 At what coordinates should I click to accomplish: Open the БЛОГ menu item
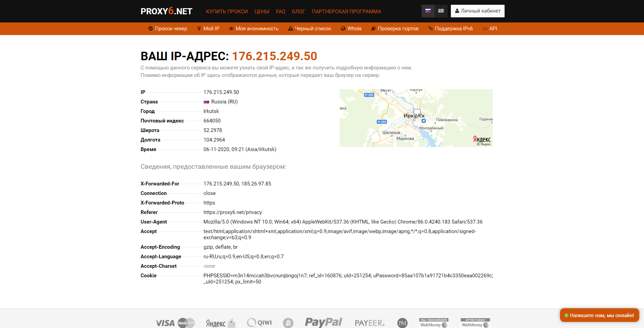tap(299, 12)
